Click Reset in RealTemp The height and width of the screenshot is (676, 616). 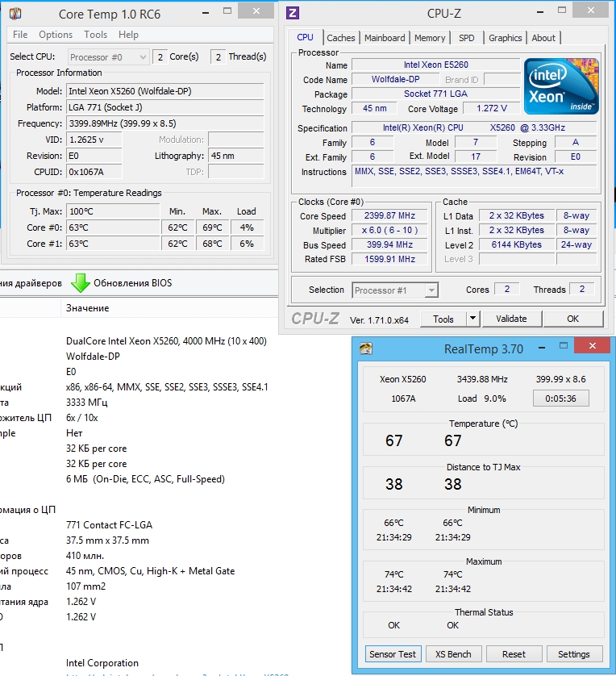pyautogui.click(x=514, y=654)
